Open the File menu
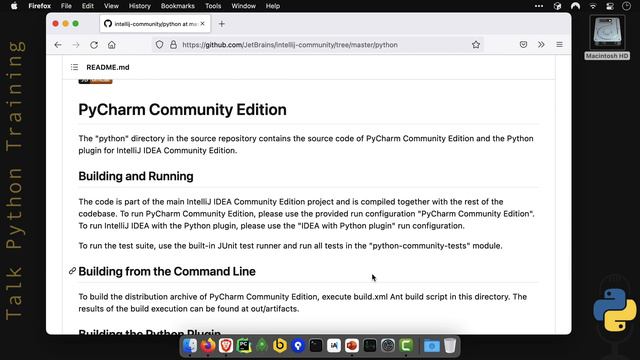The height and width of the screenshot is (360, 640). coord(66,6)
